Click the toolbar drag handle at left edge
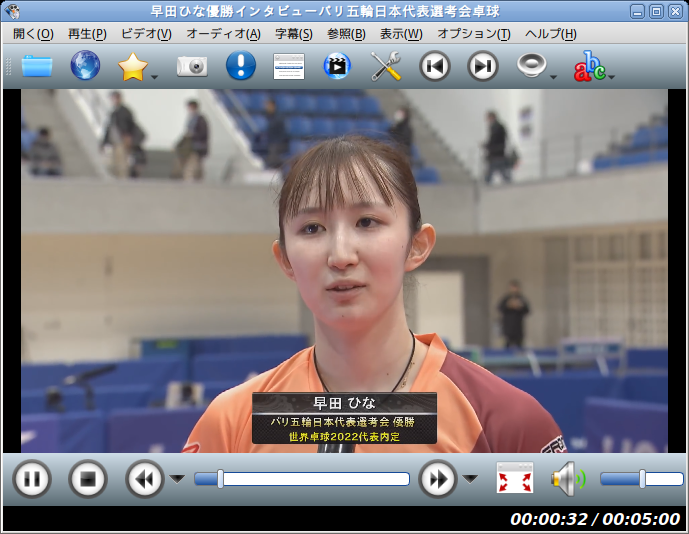Image resolution: width=689 pixels, height=534 pixels. (8, 66)
